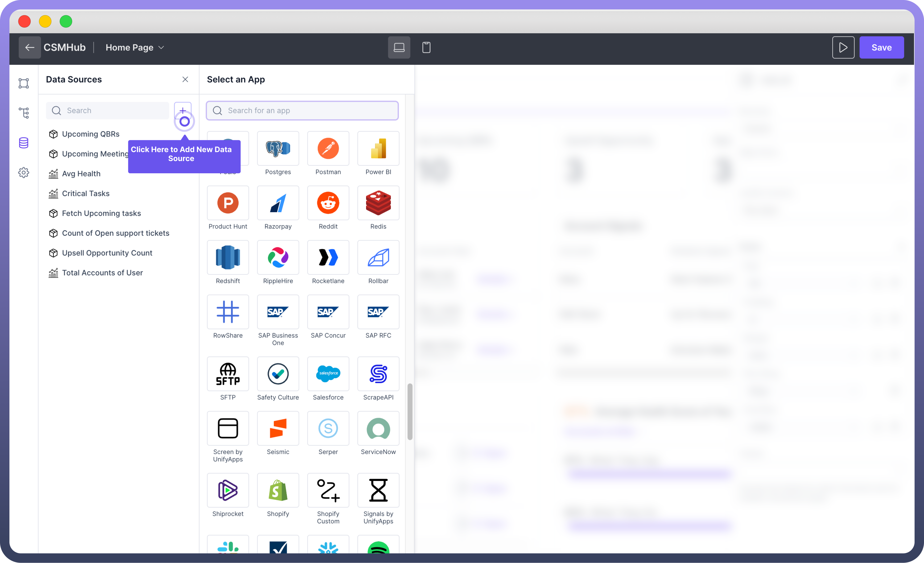The width and height of the screenshot is (924, 563).
Task: Click the component tree sidebar icon
Action: coord(24,113)
